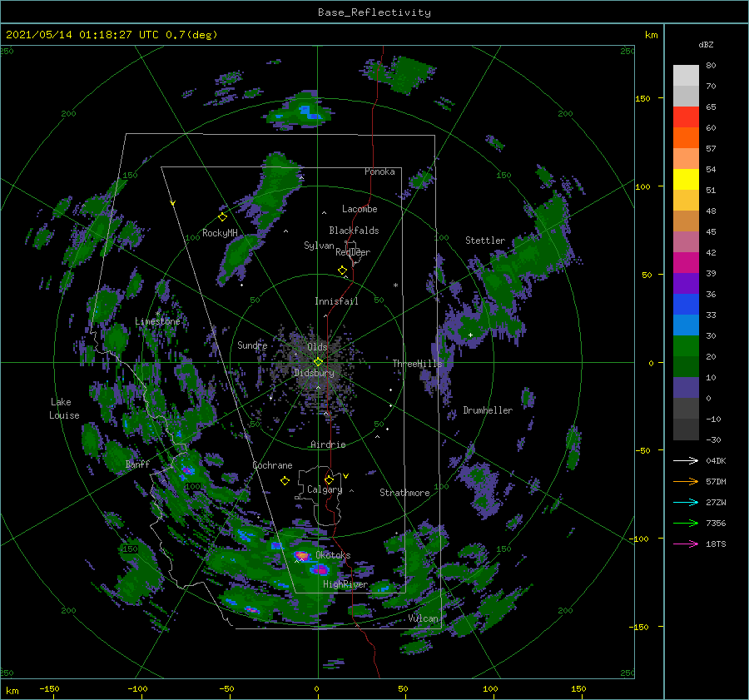This screenshot has width=749, height=700.
Task: Select the Drumheller label
Action: click(x=488, y=410)
